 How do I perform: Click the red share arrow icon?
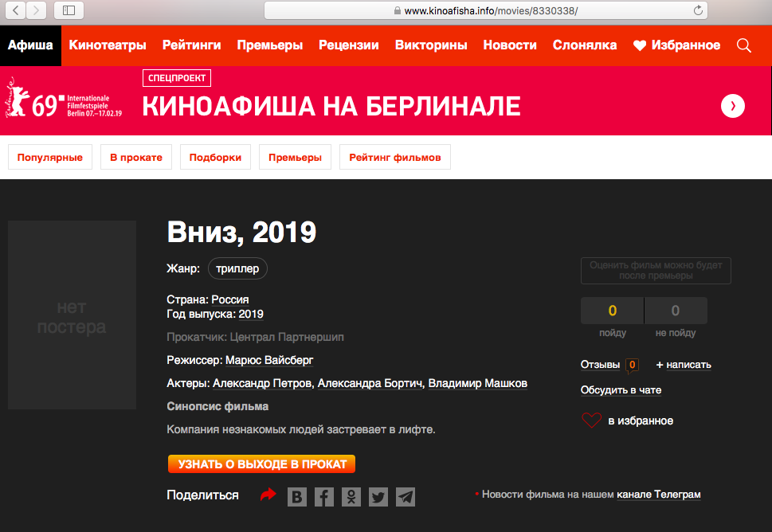tap(268, 495)
